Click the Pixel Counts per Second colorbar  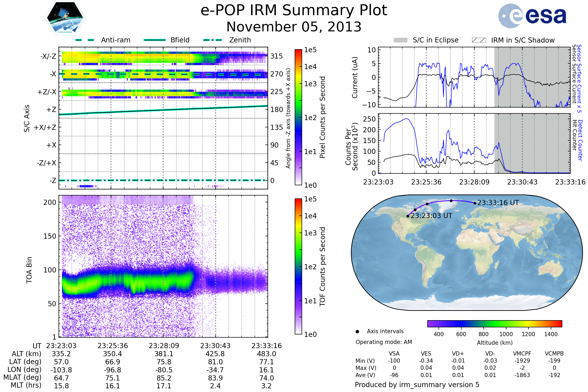pos(298,117)
